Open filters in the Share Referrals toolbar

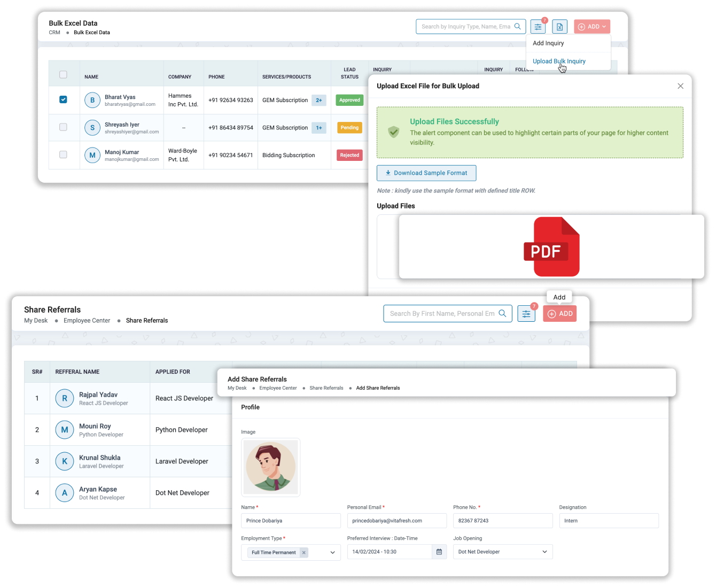[x=526, y=313]
